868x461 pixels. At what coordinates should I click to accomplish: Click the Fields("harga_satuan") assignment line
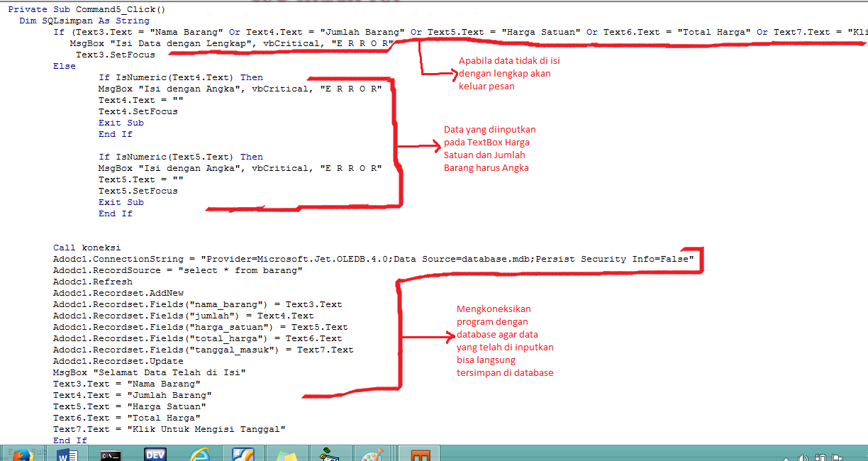pos(201,327)
